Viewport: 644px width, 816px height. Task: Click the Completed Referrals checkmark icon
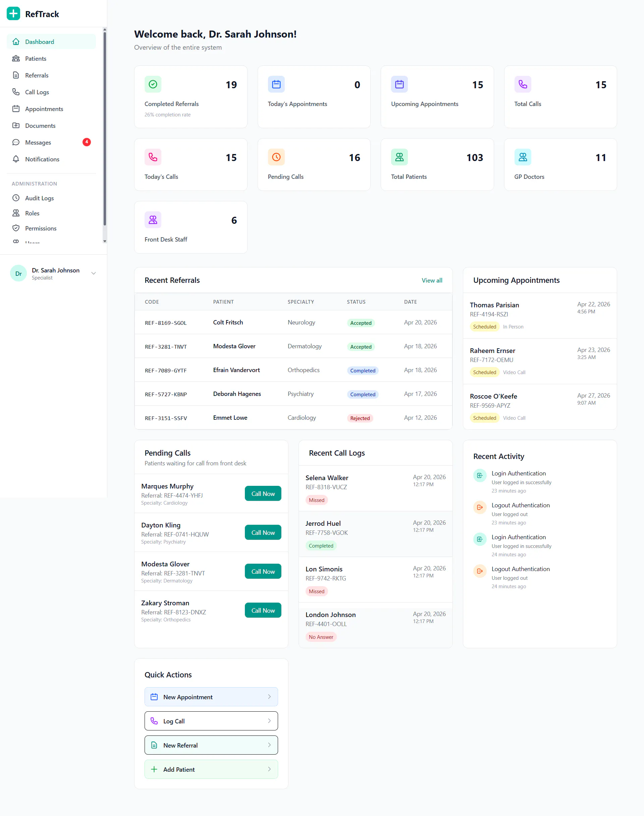point(153,85)
